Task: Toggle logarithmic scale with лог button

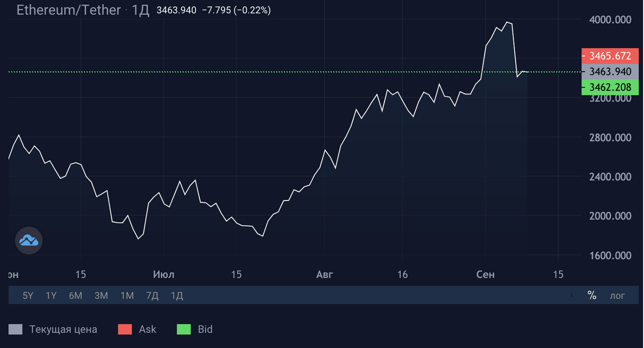Action: point(618,295)
